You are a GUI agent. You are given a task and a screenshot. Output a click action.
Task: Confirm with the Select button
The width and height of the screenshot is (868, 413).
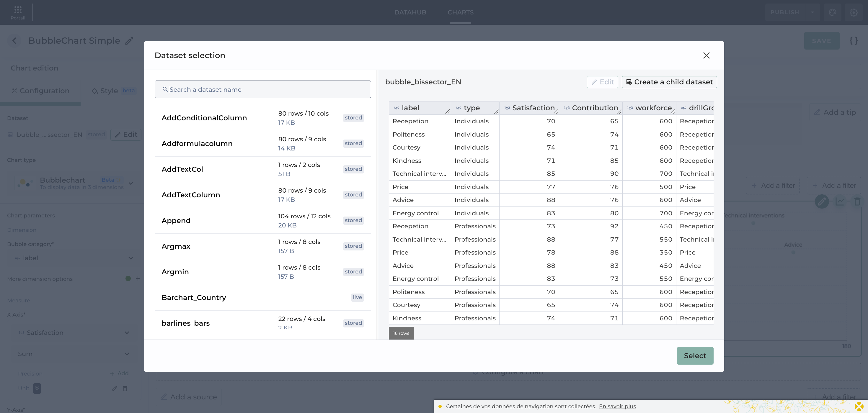695,356
